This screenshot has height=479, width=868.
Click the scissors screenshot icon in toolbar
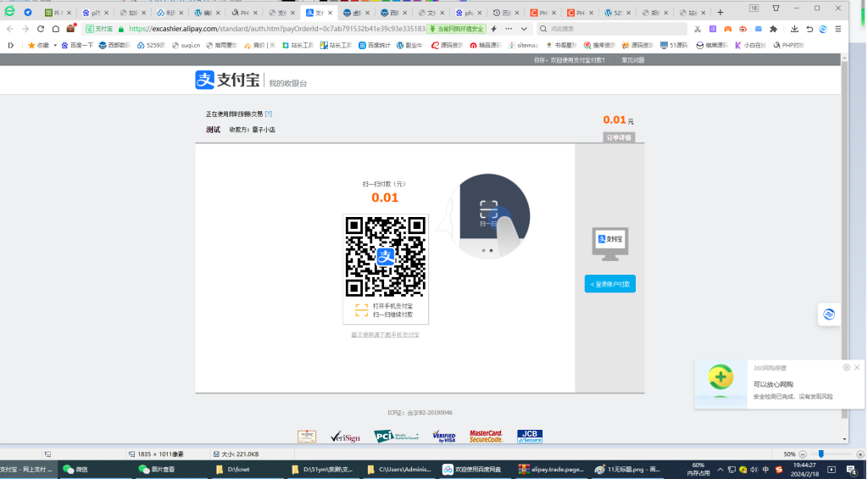coord(698,29)
